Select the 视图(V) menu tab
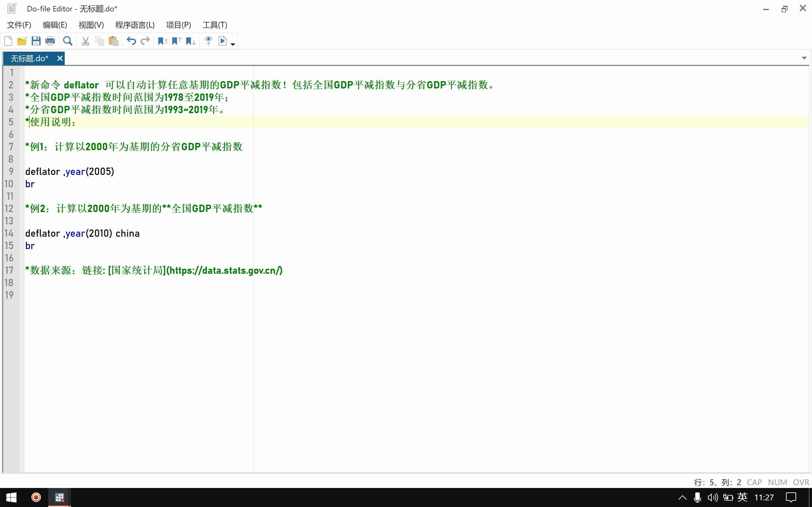 pyautogui.click(x=91, y=24)
